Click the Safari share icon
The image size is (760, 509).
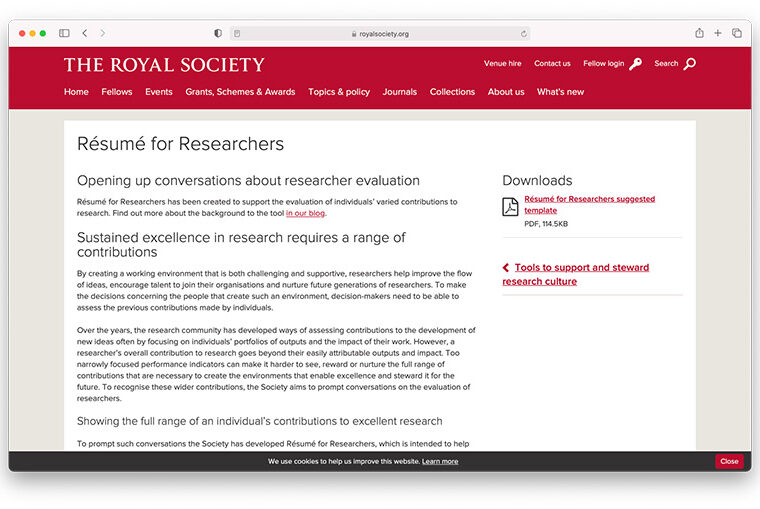699,33
